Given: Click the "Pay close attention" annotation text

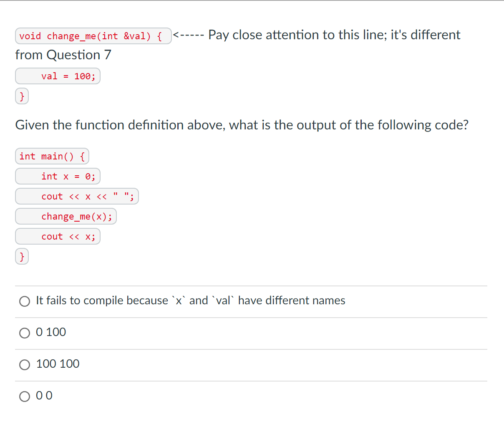Looking at the screenshot, I should [317, 35].
